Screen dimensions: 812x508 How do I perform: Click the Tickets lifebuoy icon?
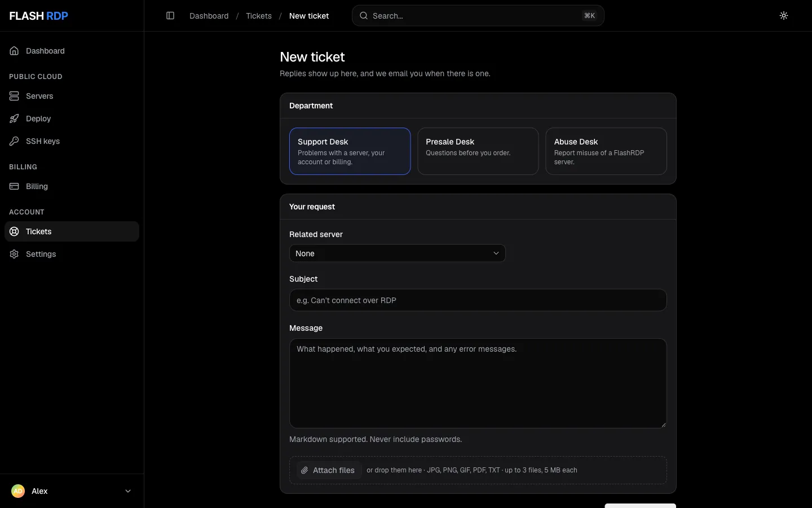tap(14, 231)
